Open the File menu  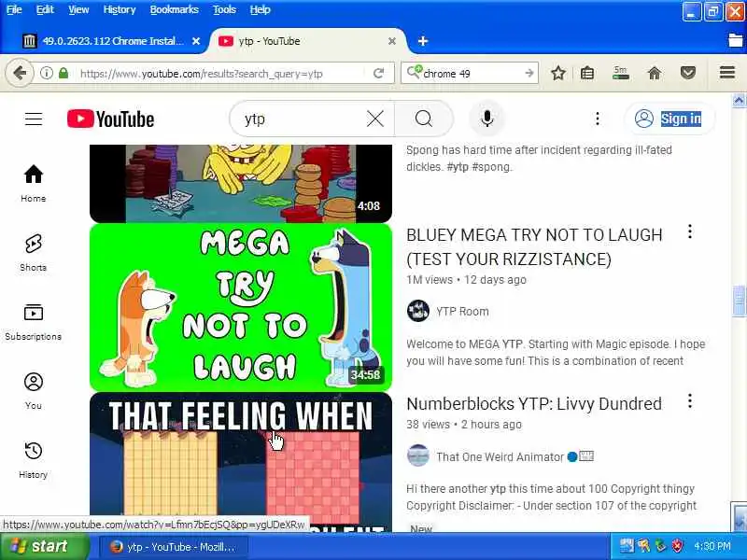coord(14,9)
